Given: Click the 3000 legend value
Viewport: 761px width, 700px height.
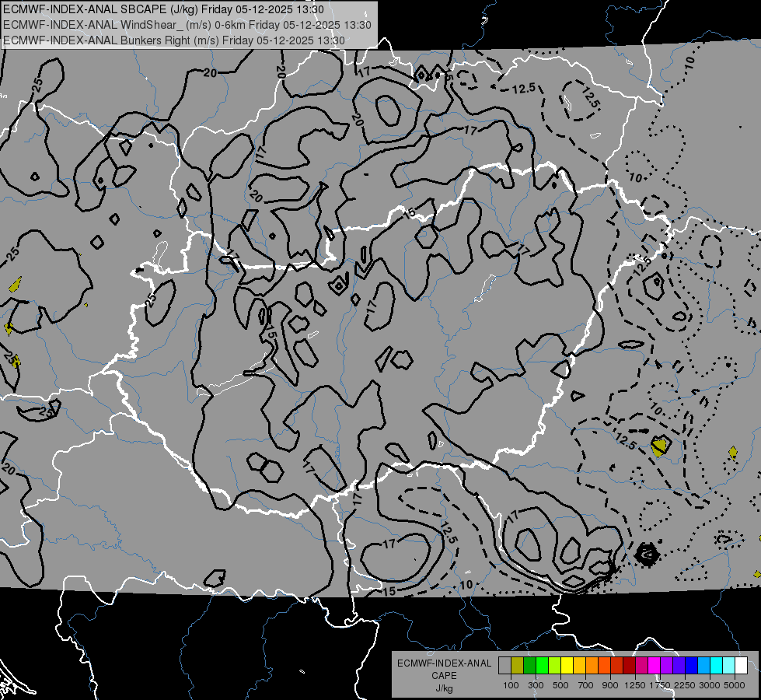Looking at the screenshot, I should 710,685.
